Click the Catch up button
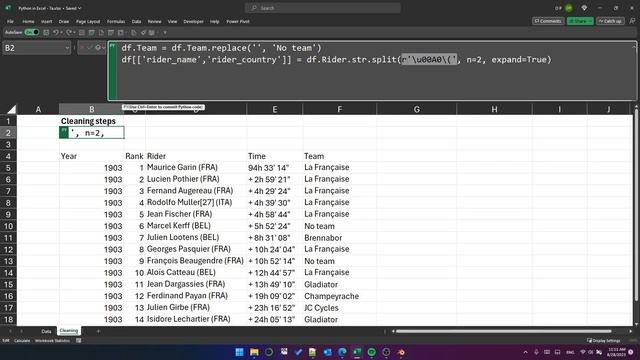640x360 pixels. (610, 21)
